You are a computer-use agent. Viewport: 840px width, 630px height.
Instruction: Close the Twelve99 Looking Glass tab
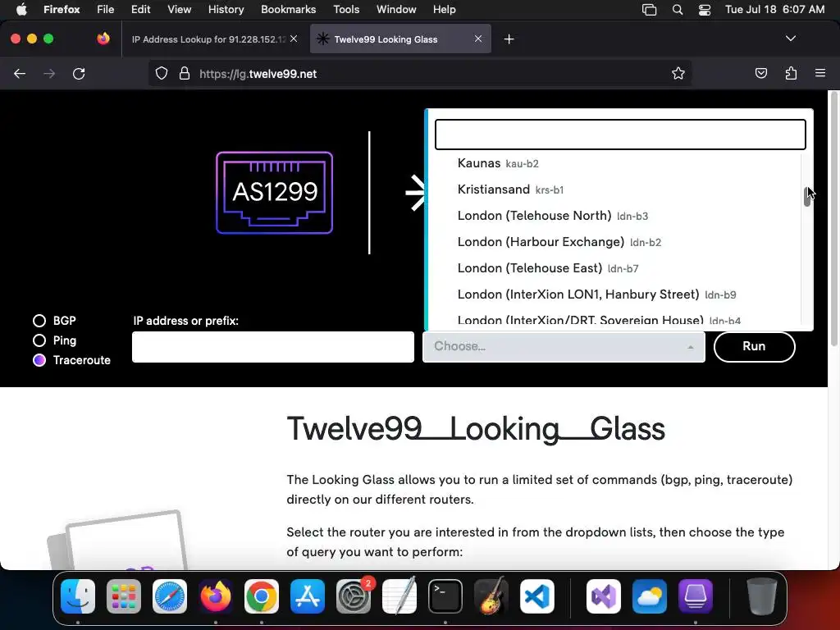[478, 39]
